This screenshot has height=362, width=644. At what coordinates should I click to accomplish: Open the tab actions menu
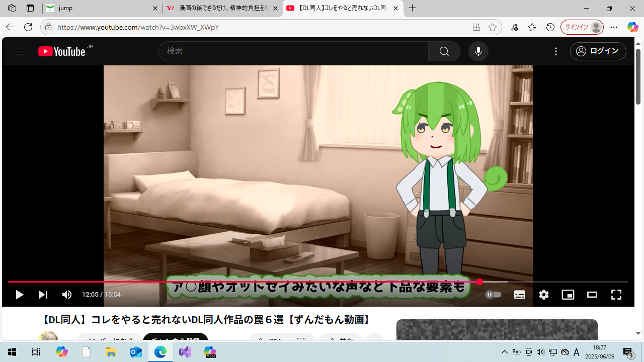tap(30, 9)
